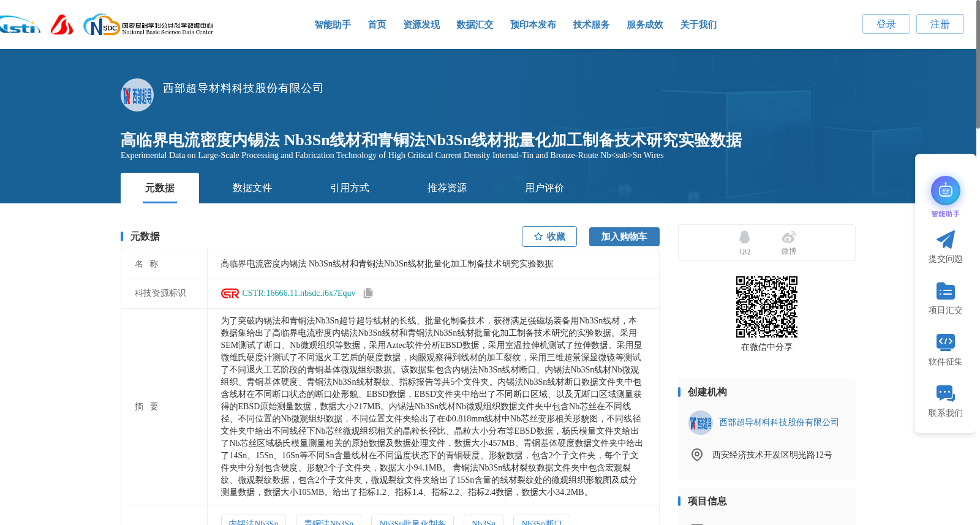Switch to the 数据文件 tab
The image size is (980, 525).
(x=252, y=188)
